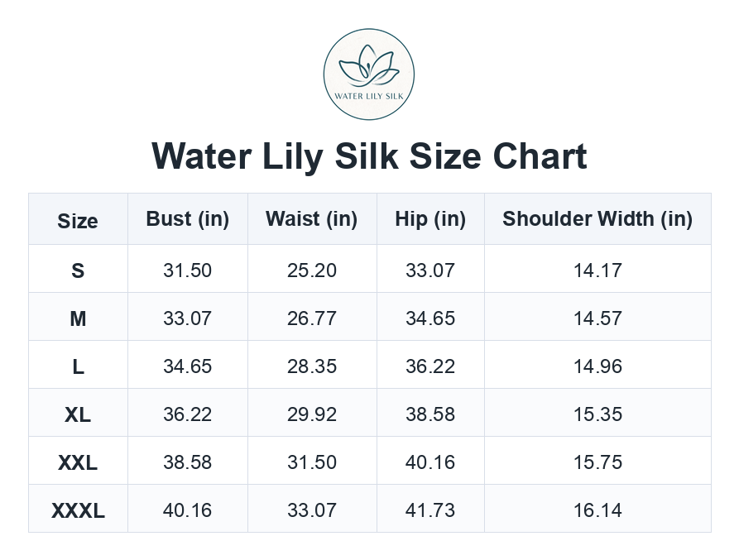Select shoulder width value 16.14
Viewport: 739px width, 560px height.
click(597, 510)
